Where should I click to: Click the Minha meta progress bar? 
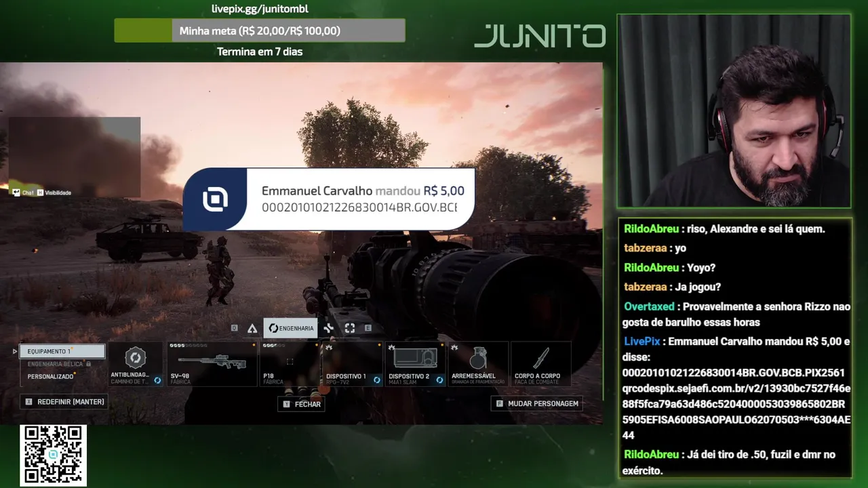click(x=260, y=30)
